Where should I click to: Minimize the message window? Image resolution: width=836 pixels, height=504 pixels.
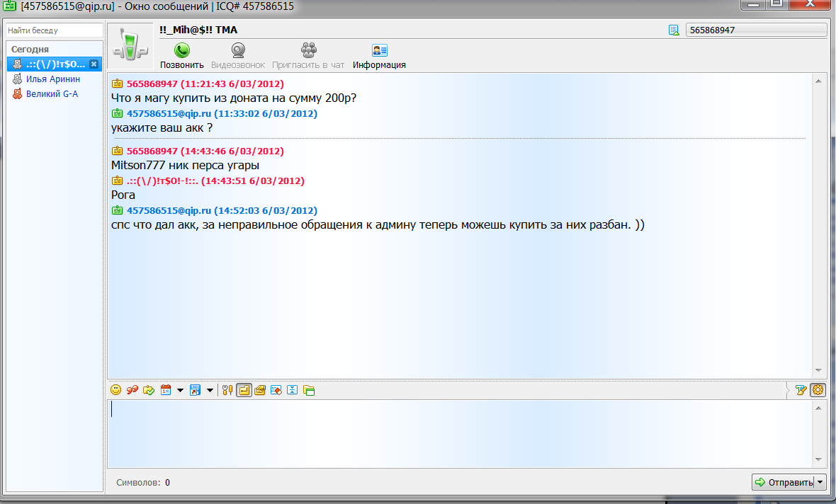[753, 4]
